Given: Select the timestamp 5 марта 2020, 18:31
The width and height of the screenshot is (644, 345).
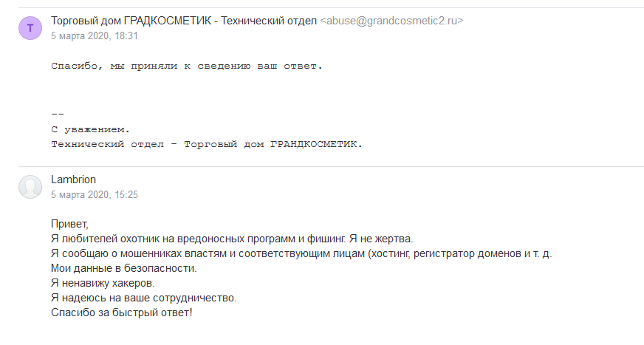Looking at the screenshot, I should click(x=95, y=35).
